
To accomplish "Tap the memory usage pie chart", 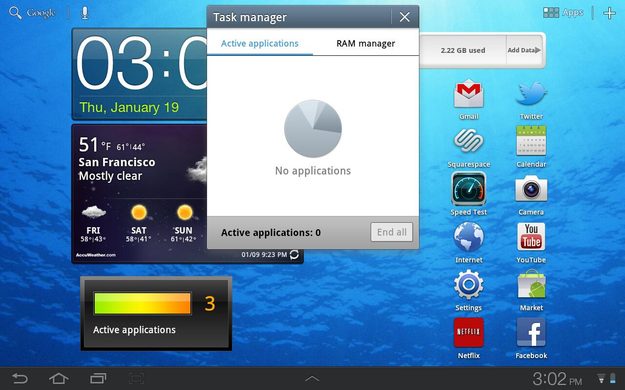I will pos(313,128).
